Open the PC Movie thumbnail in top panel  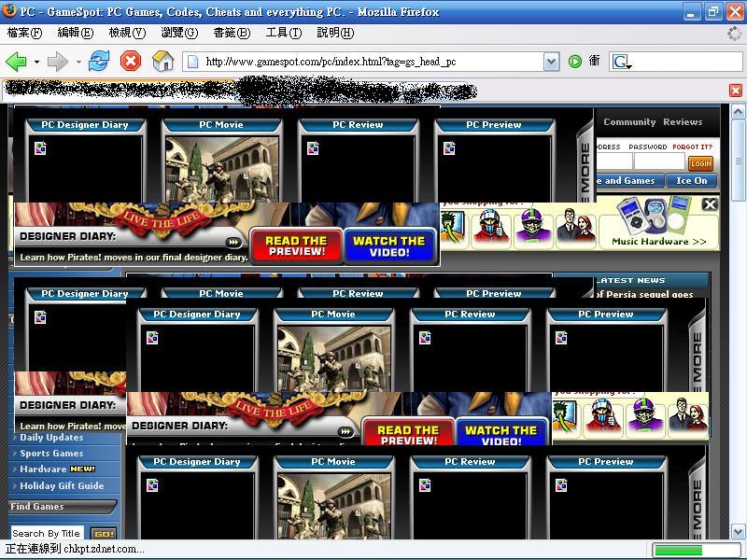(x=221, y=169)
